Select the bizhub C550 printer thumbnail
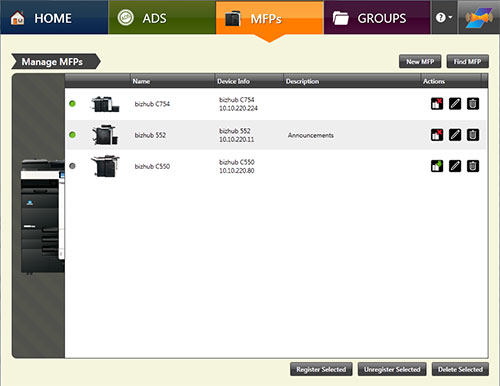Screen dimensions: 500x386 point(105,166)
